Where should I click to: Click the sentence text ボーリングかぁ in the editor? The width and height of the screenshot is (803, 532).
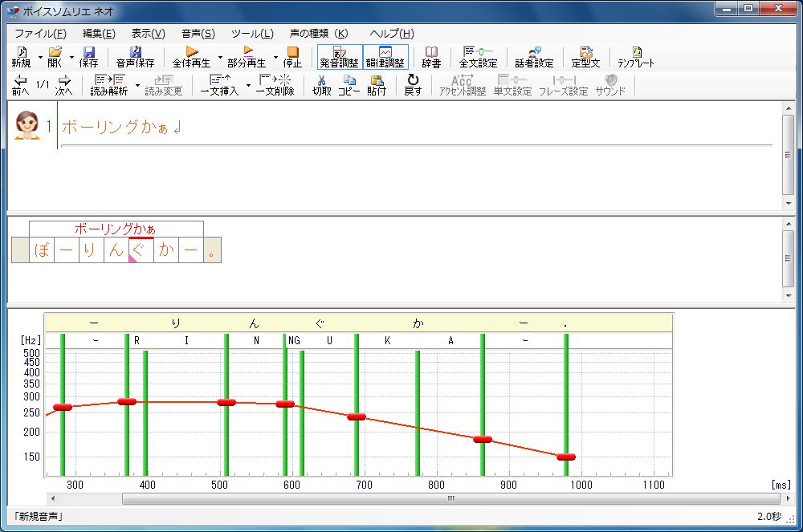tap(115, 127)
